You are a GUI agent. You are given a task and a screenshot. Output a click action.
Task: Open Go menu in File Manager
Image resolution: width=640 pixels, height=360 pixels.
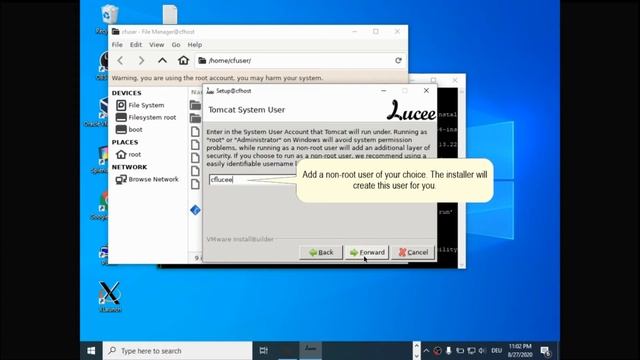[x=176, y=44]
